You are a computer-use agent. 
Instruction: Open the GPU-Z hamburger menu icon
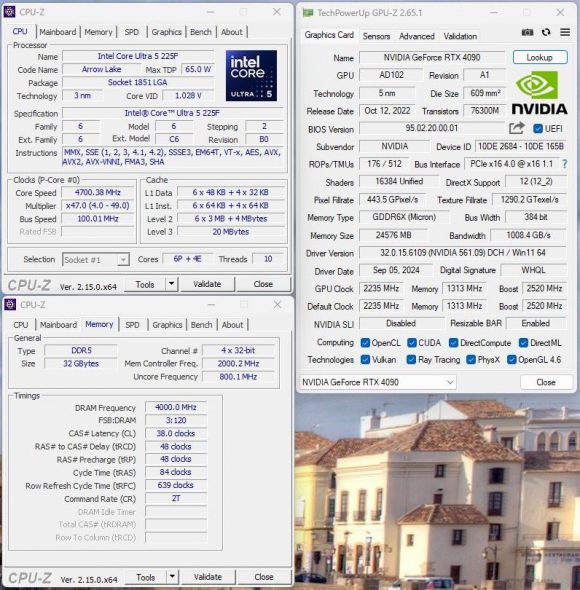click(565, 32)
